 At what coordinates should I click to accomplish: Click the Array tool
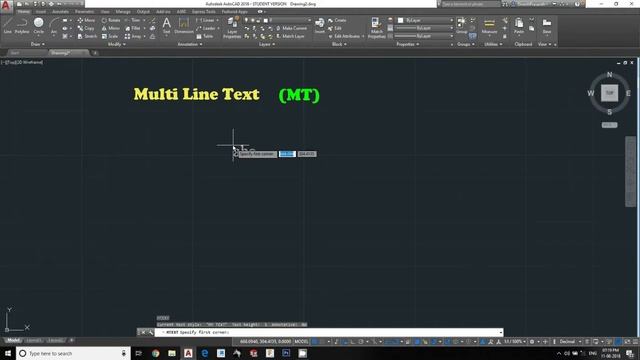[x=133, y=36]
